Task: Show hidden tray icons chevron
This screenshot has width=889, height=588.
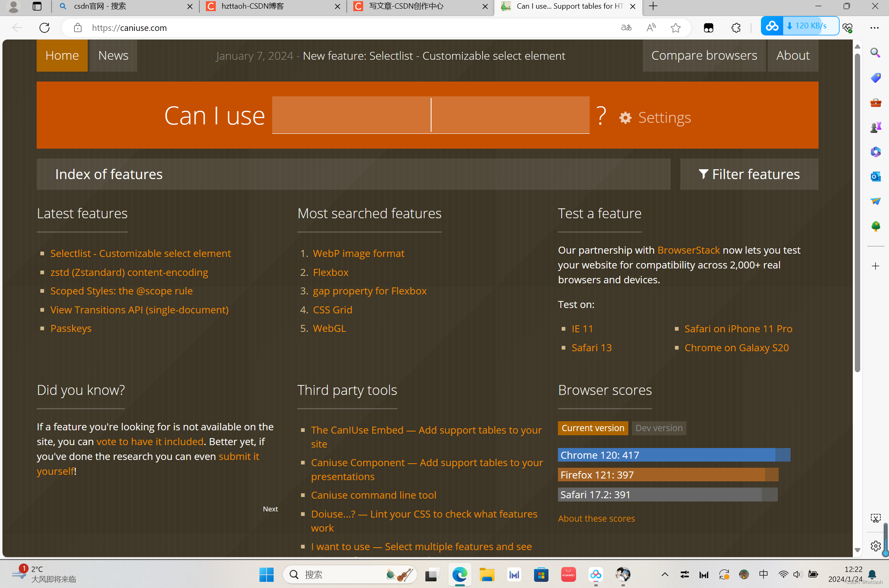Action: [665, 574]
